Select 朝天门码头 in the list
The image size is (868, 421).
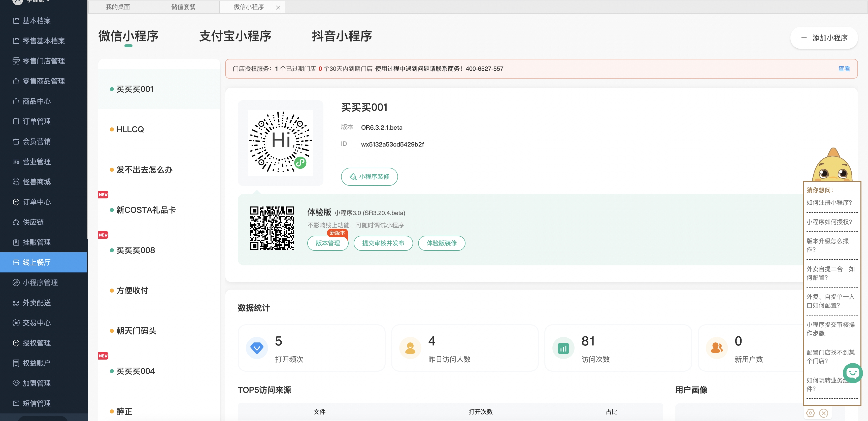(x=159, y=331)
